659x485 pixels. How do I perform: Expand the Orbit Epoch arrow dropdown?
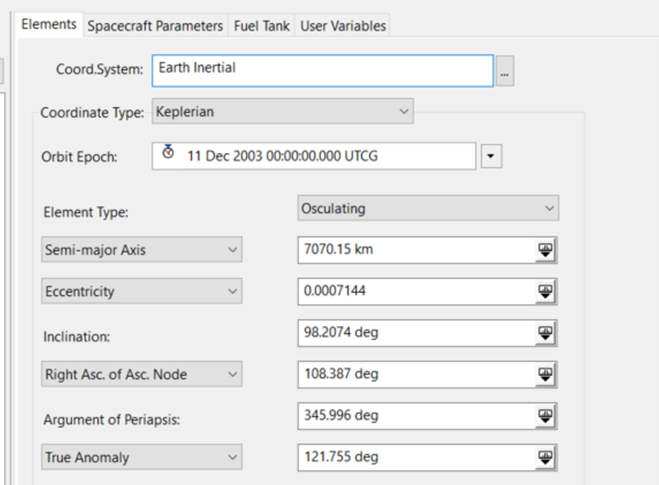click(490, 157)
